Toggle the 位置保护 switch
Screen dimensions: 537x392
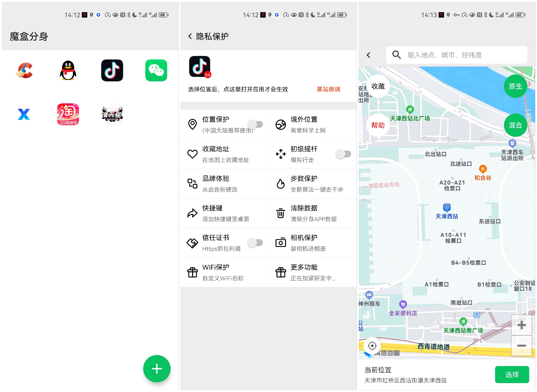[x=255, y=124]
